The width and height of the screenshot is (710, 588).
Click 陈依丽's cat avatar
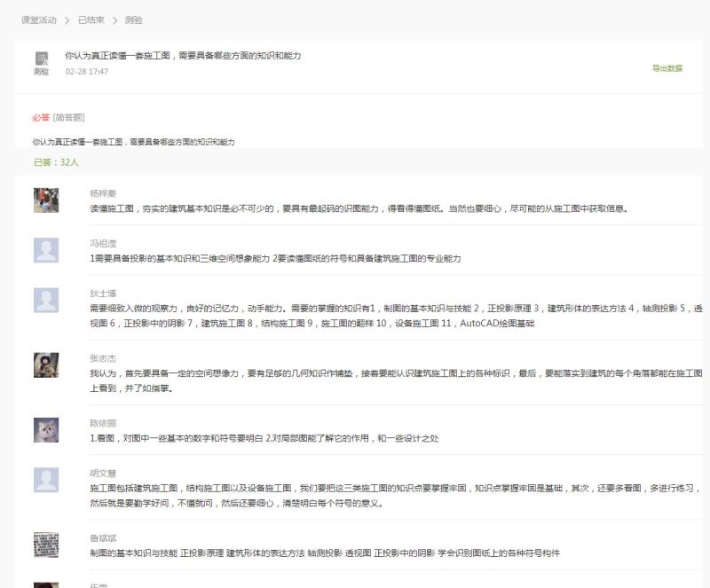pyautogui.click(x=46, y=430)
